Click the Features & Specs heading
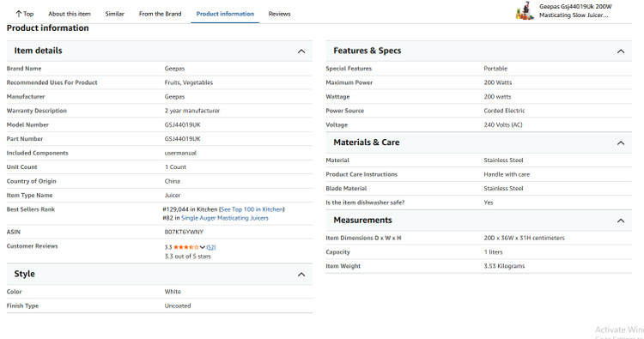The height and width of the screenshot is (339, 644). point(368,51)
